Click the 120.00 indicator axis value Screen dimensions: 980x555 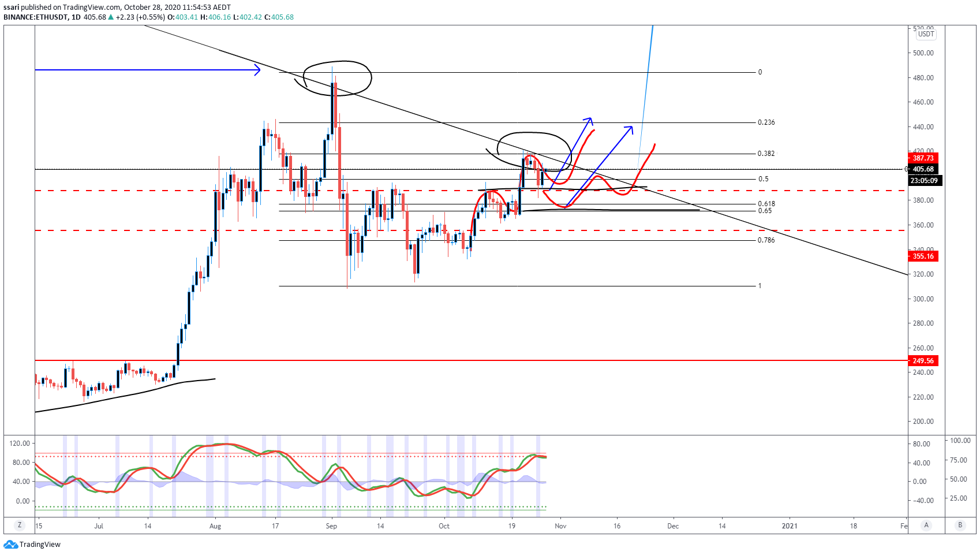tap(20, 443)
